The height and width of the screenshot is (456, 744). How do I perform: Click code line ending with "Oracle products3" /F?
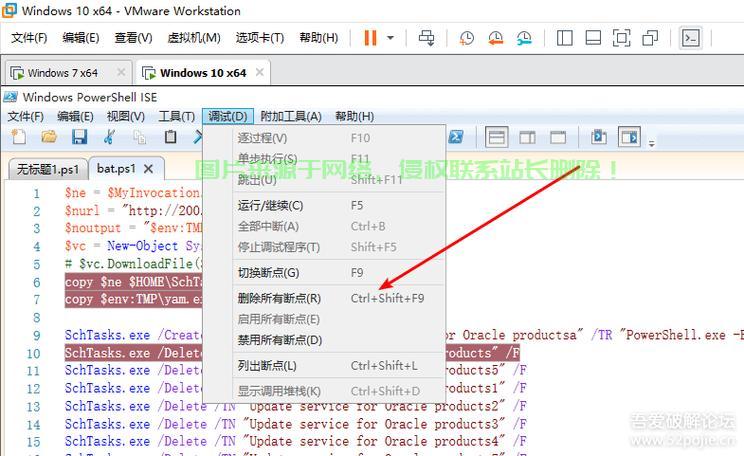pyautogui.click(x=295, y=424)
